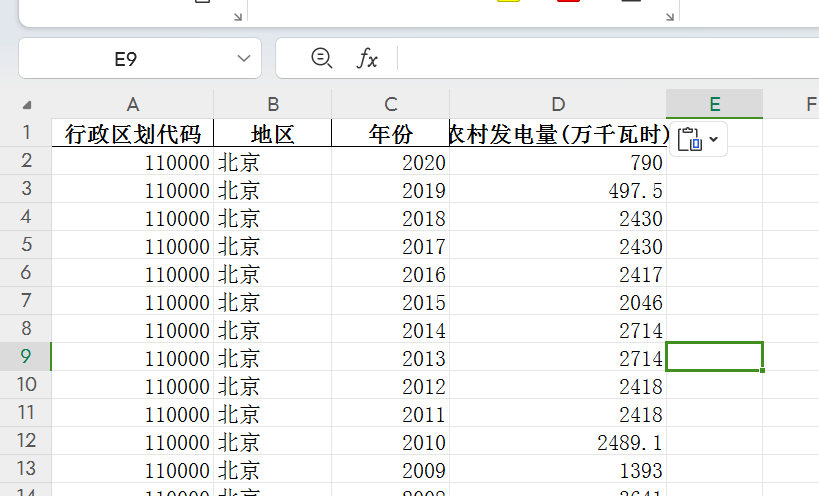
Task: Click the fill handle of cell E9
Action: coord(763,370)
